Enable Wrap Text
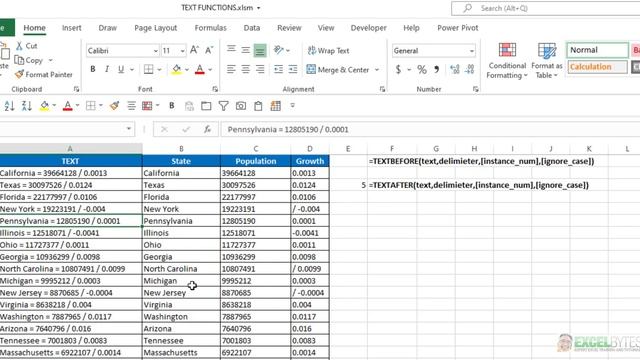The image size is (640, 360). pyautogui.click(x=328, y=51)
